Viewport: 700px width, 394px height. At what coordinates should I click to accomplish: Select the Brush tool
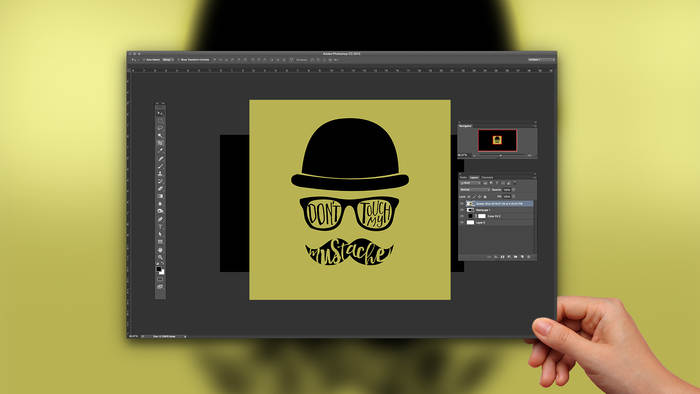160,166
